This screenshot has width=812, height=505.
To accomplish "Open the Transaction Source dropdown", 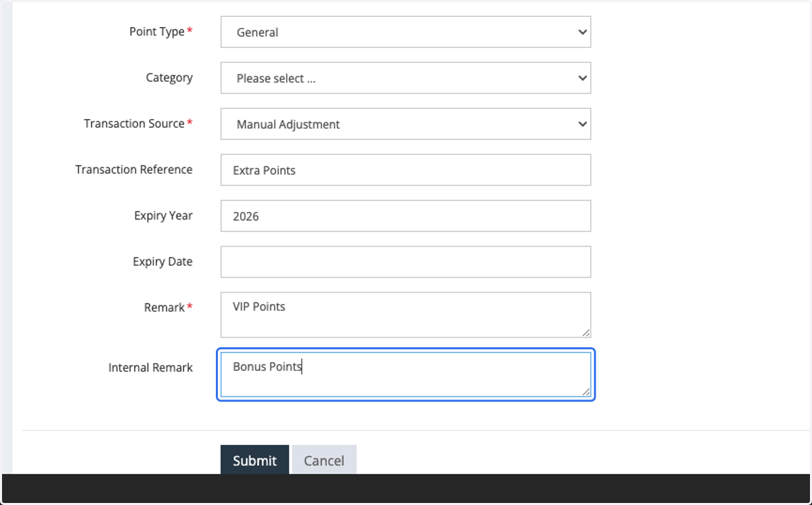I will (405, 124).
